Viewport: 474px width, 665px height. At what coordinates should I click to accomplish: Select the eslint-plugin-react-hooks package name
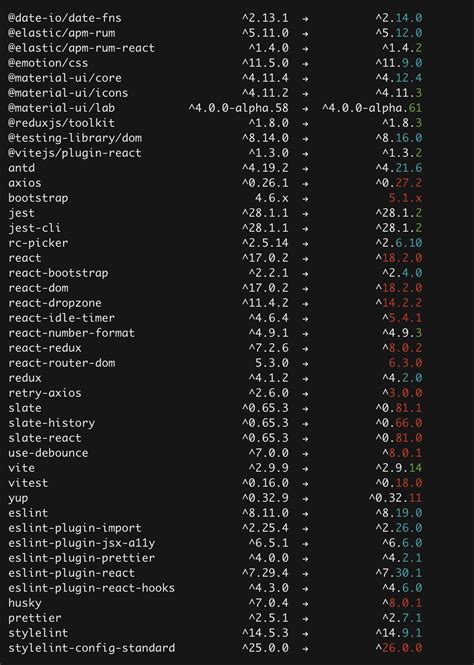click(91, 588)
